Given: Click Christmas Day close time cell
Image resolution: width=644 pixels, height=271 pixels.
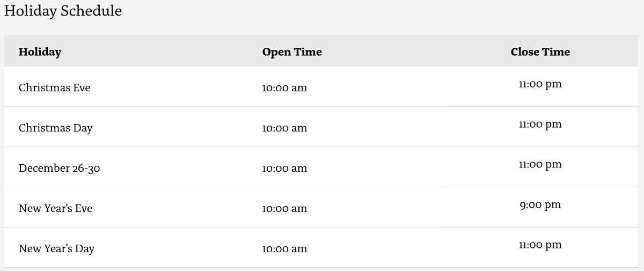Looking at the screenshot, I should 540,124.
